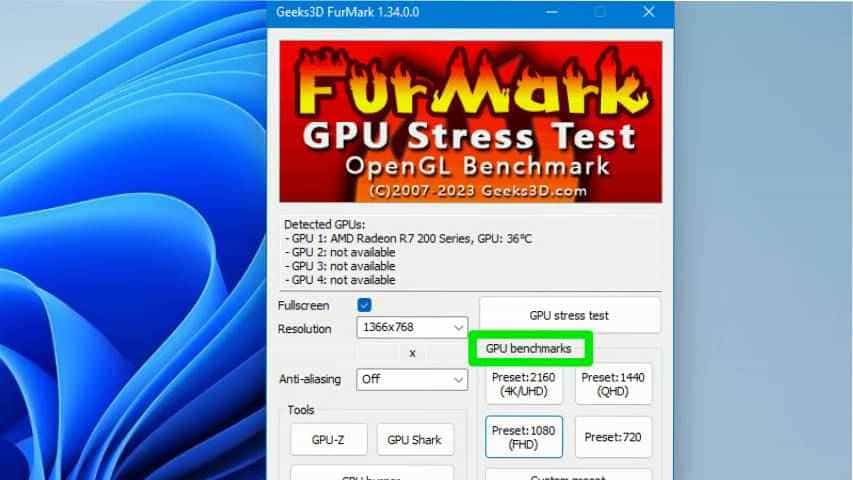Click the "Detected GPUs:" heading text
This screenshot has height=480, width=853.
324,224
